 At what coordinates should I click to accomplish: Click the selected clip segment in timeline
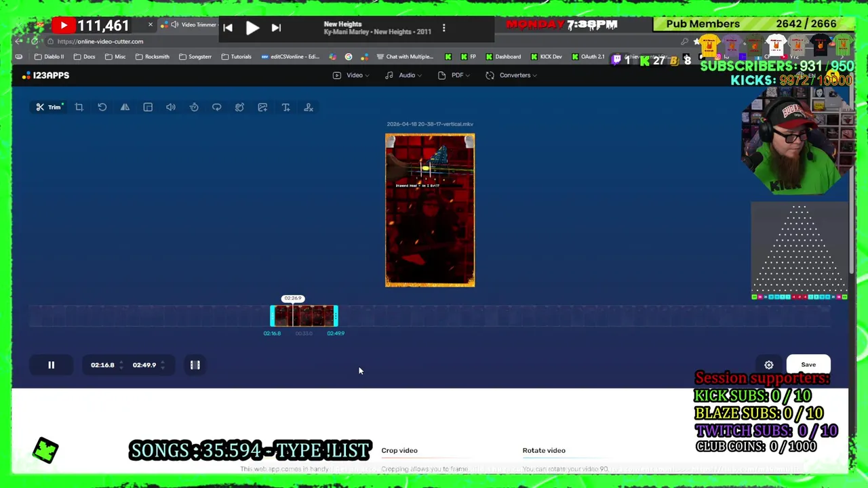[304, 316]
